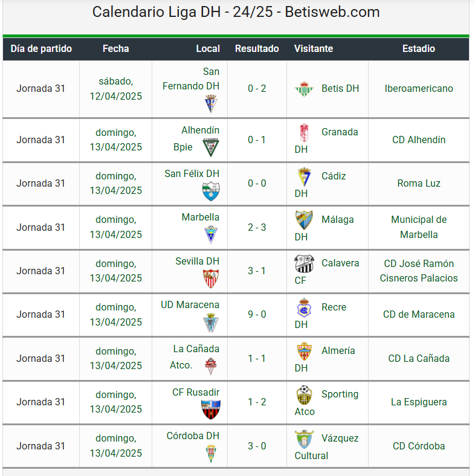Click the Granada DH crest
475x476 pixels.
click(304, 133)
